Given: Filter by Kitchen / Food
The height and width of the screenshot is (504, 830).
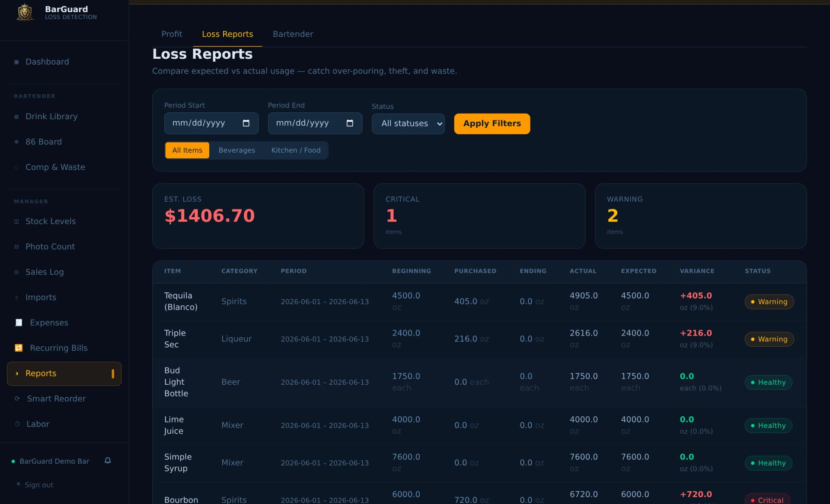Looking at the screenshot, I should coord(296,150).
